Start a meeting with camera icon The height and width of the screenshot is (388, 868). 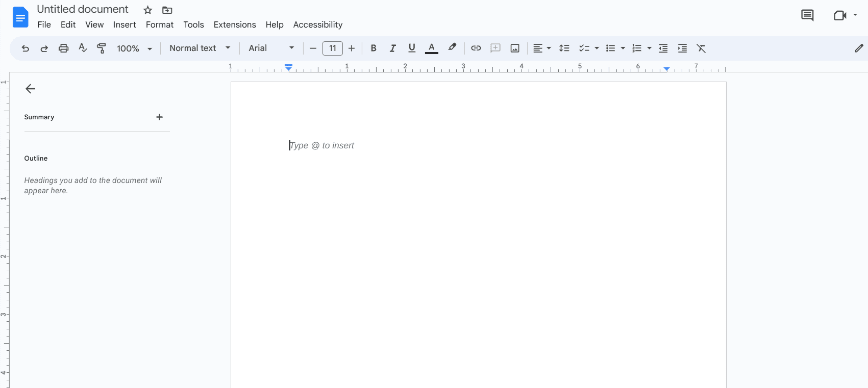click(x=840, y=15)
